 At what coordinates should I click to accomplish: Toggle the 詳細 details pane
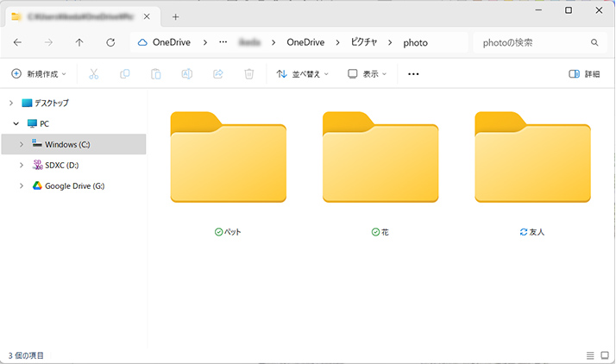tap(584, 74)
